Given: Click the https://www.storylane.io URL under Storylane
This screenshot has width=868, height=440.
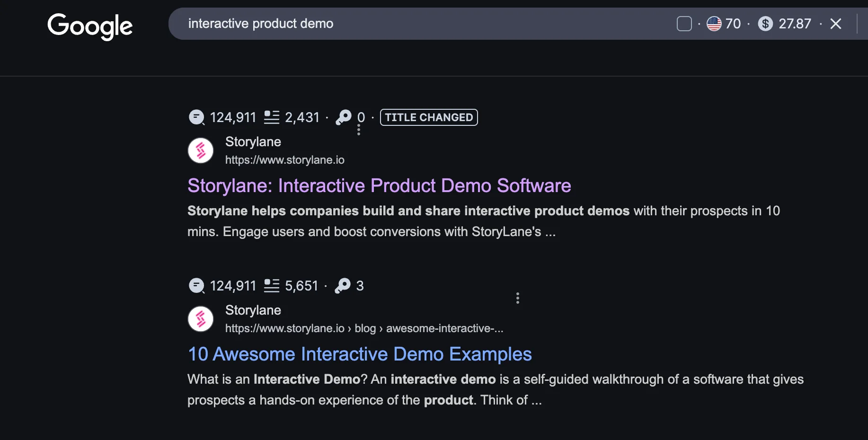Looking at the screenshot, I should point(284,160).
